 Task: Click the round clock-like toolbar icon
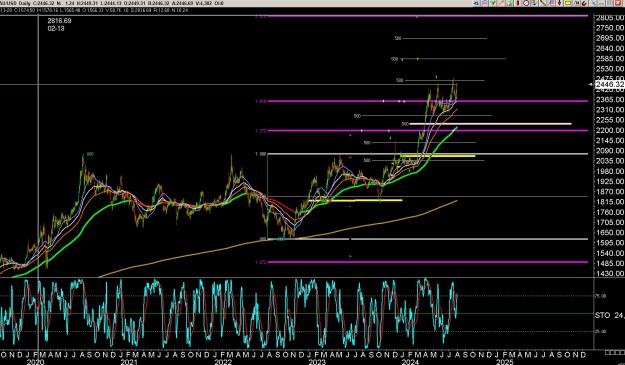tap(526, 3)
